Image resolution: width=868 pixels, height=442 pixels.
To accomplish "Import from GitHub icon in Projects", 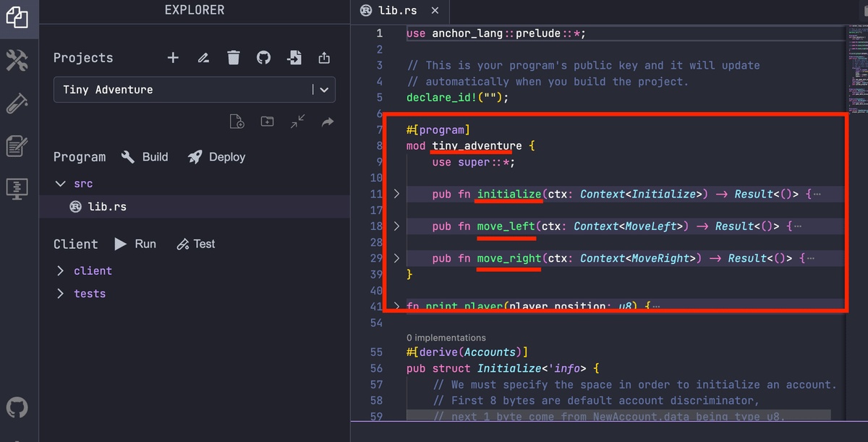I will point(263,57).
